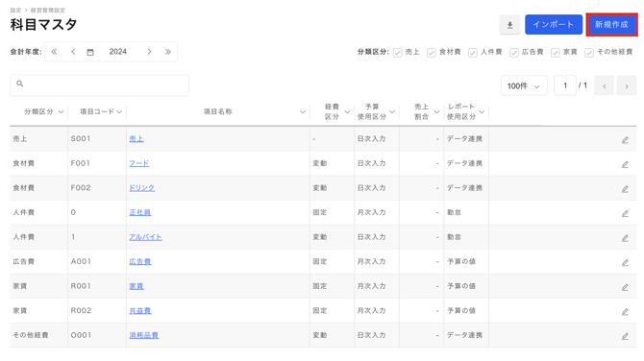Toggle the 人件費 category checkbox
Screen dimensions: 644x361
click(473, 53)
